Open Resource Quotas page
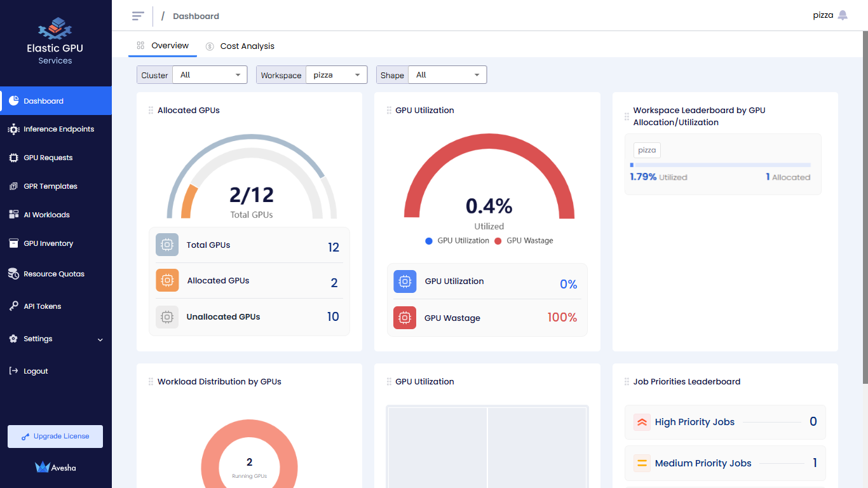 (56, 274)
